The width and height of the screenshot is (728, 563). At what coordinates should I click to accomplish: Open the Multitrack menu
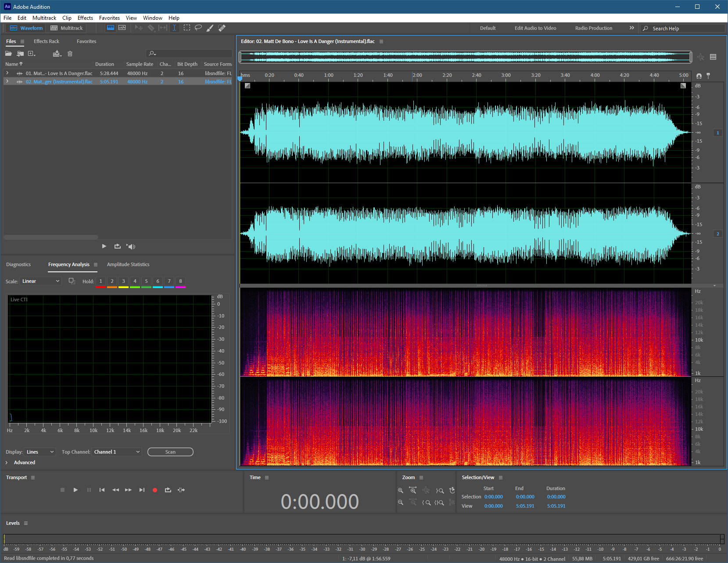[x=44, y=18]
